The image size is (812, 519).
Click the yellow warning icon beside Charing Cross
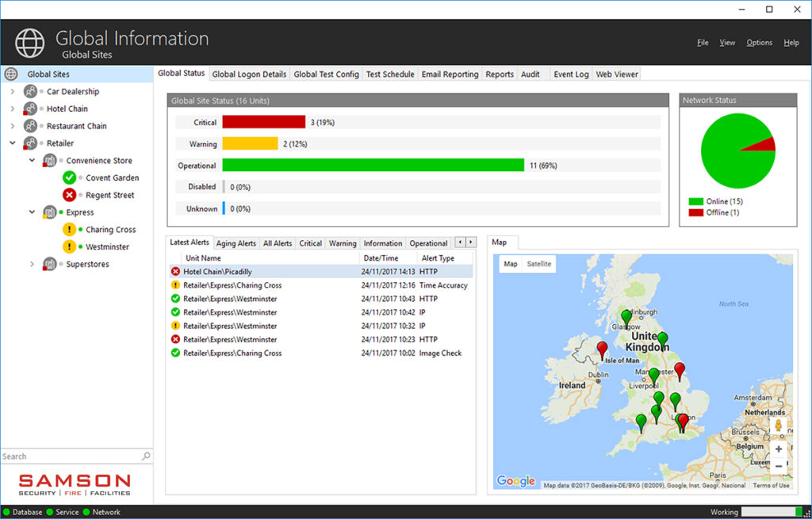pos(70,230)
